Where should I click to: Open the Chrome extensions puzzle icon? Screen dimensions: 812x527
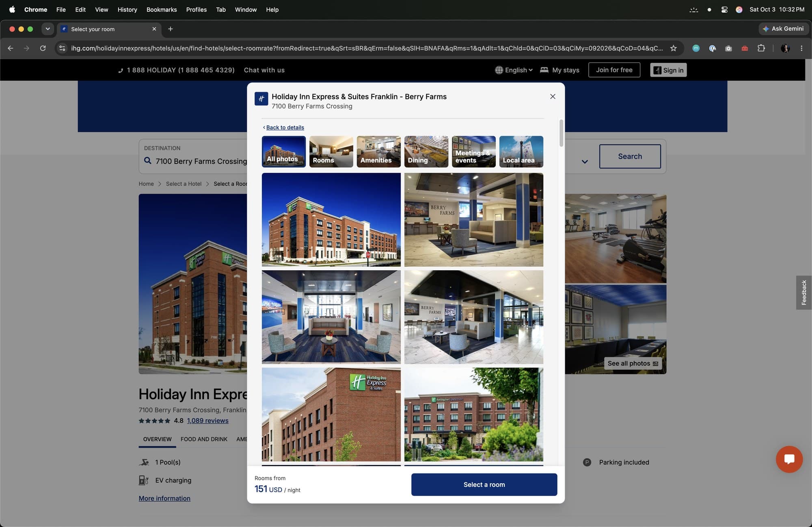click(x=761, y=48)
